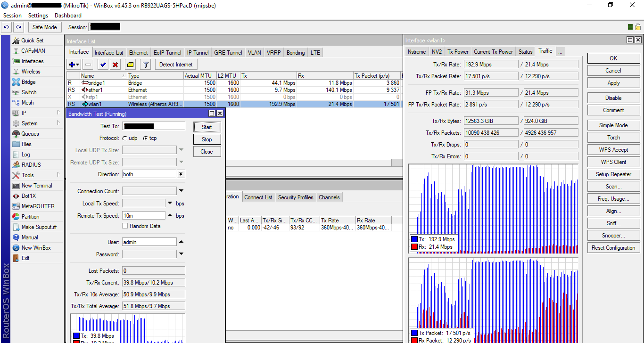Expand the Local Tx Speed arrow
This screenshot has height=343, width=644.
[170, 204]
